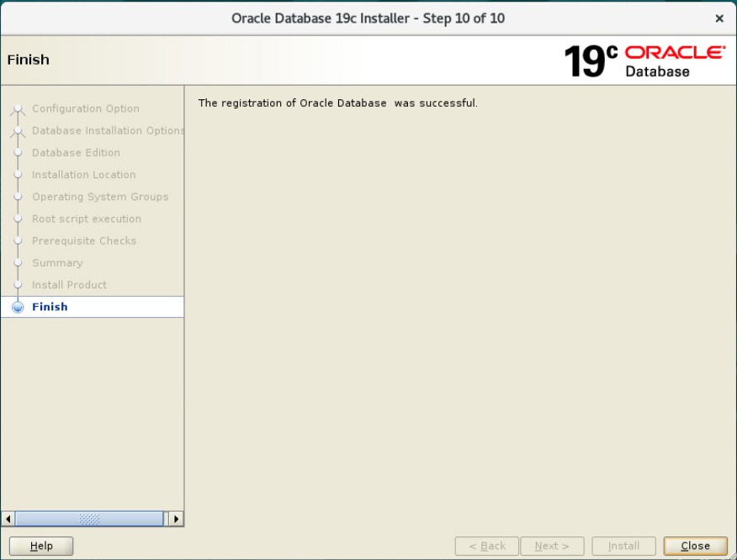Select the Operating System Groups step

click(x=100, y=197)
